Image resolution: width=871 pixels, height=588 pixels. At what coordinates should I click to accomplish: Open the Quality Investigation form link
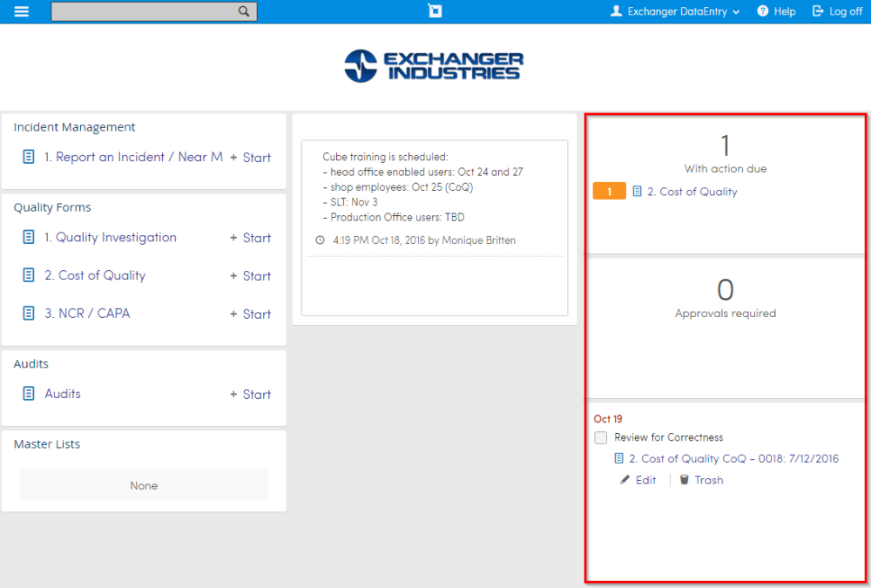111,237
